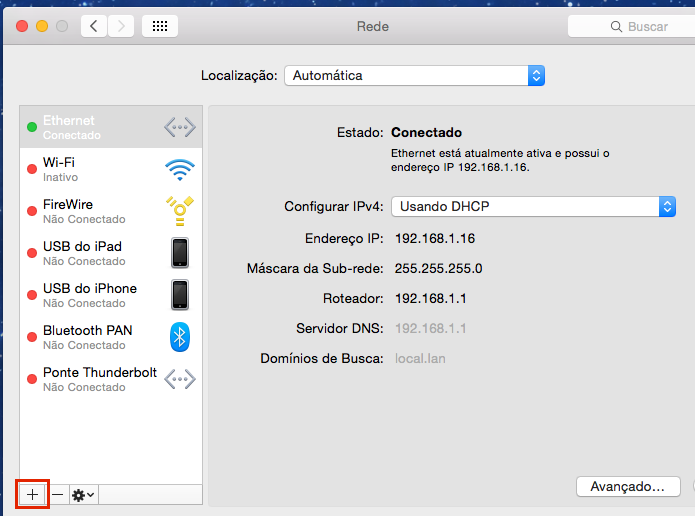Viewport: 695px width, 516px height.
Task: Click the Servidor DNS field 192.168.1.1
Action: click(430, 328)
